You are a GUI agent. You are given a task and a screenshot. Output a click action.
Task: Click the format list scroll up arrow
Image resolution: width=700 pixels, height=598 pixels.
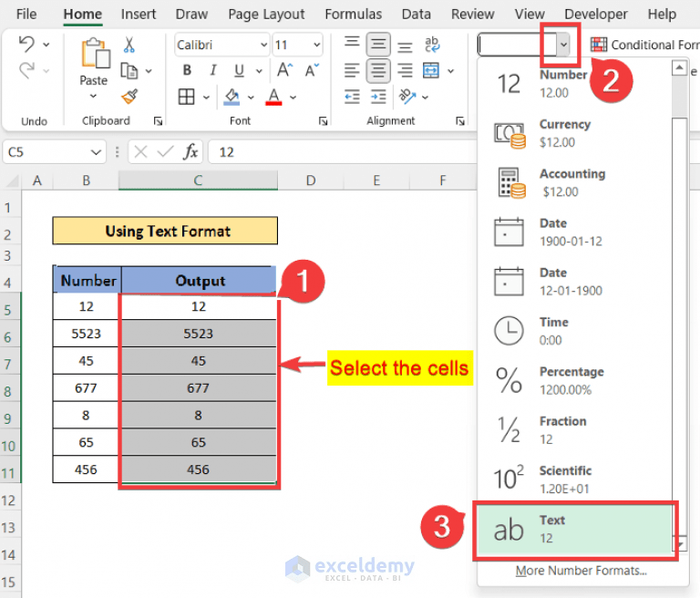(679, 67)
